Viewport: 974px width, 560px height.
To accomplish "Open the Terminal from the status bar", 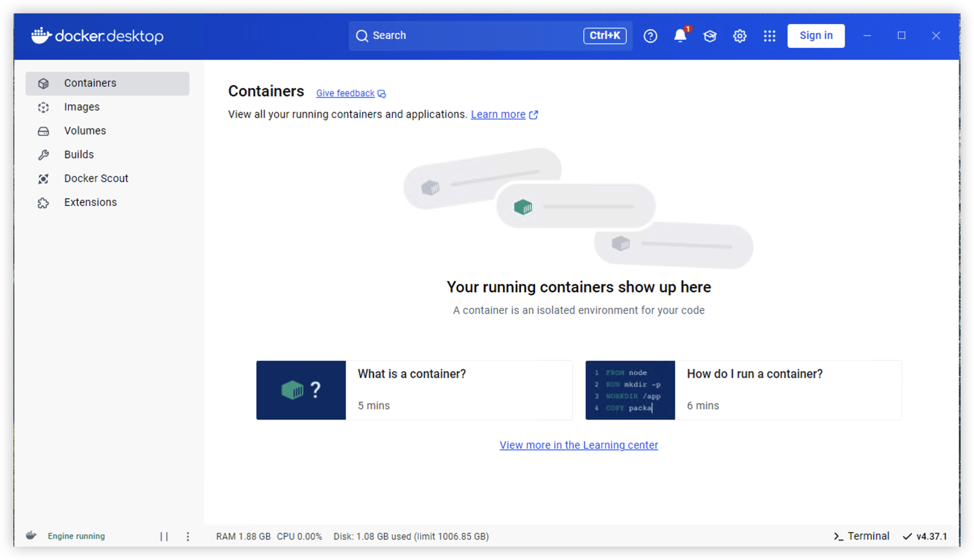I will pos(861,536).
